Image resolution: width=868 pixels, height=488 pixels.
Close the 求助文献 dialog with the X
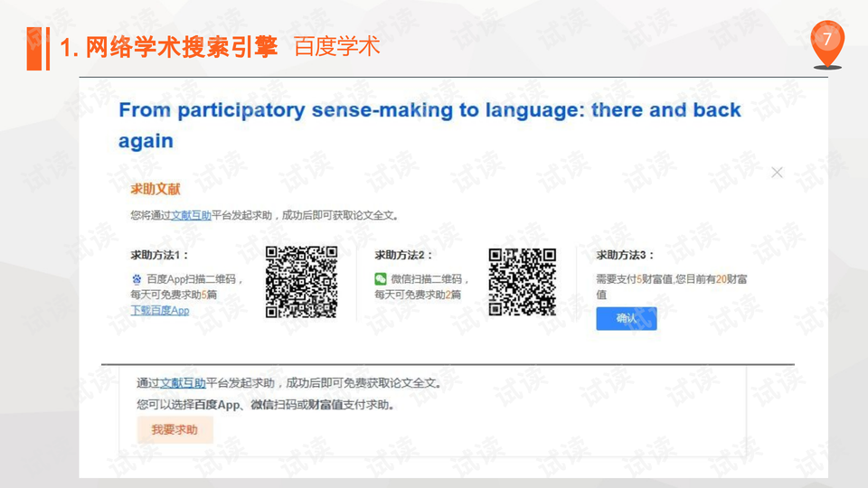point(777,173)
